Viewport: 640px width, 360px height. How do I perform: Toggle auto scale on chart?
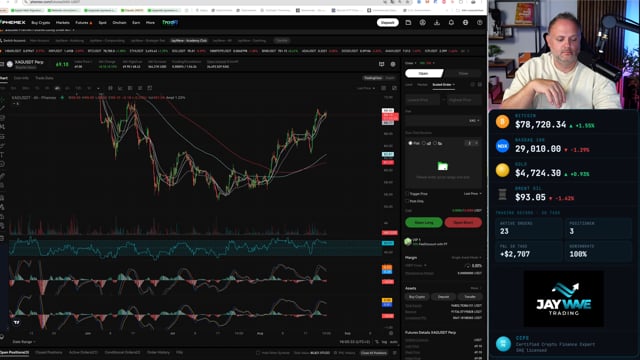point(393,342)
